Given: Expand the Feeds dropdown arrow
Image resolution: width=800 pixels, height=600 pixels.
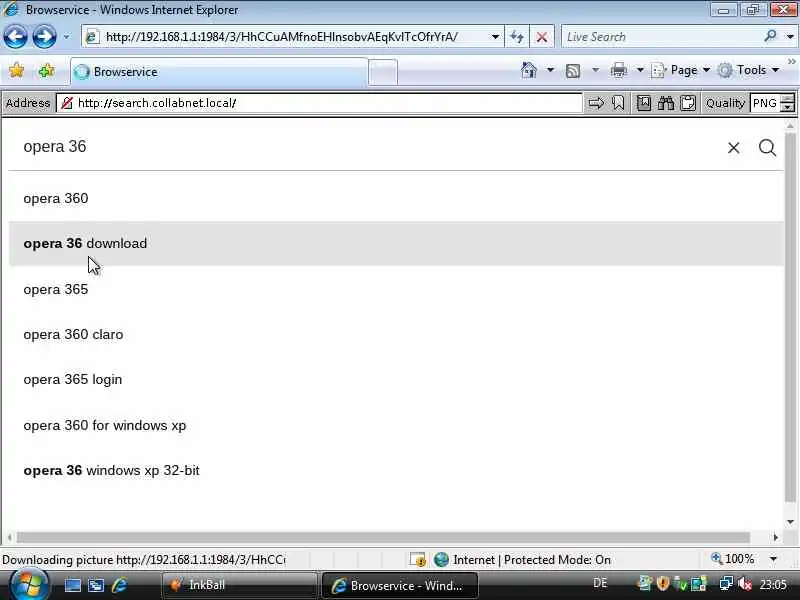Looking at the screenshot, I should pyautogui.click(x=595, y=70).
